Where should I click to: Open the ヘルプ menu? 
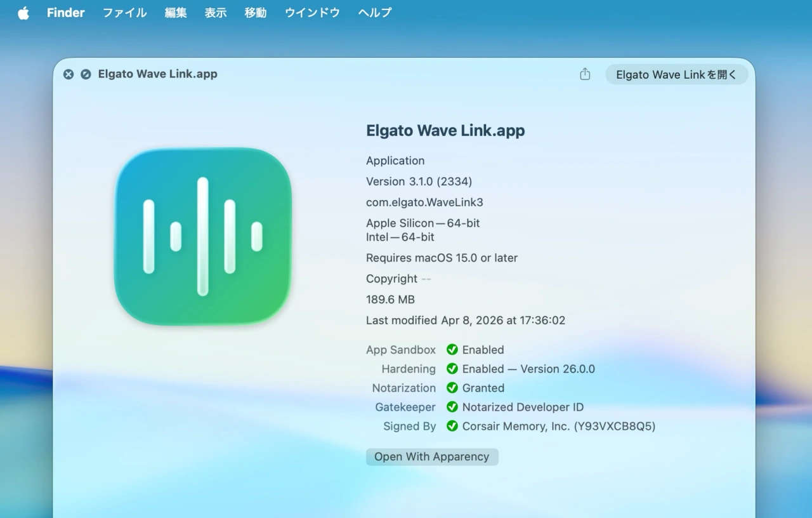374,12
